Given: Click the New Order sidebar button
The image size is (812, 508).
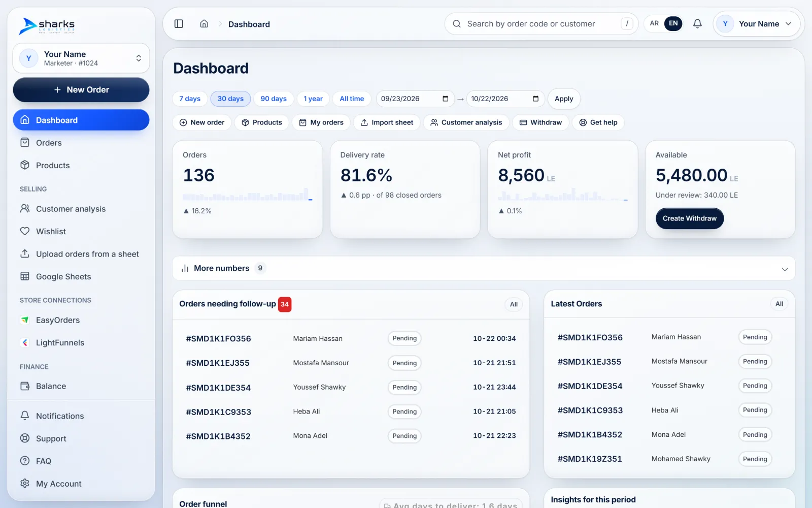Looking at the screenshot, I should [81, 90].
